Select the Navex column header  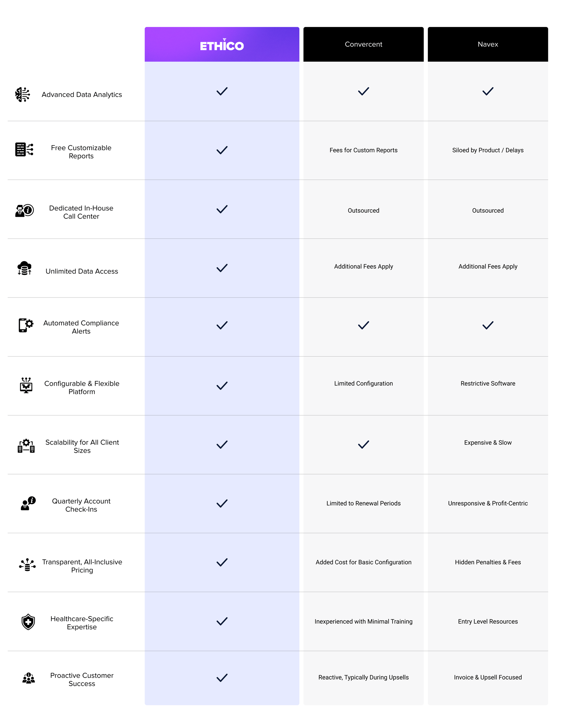(488, 44)
